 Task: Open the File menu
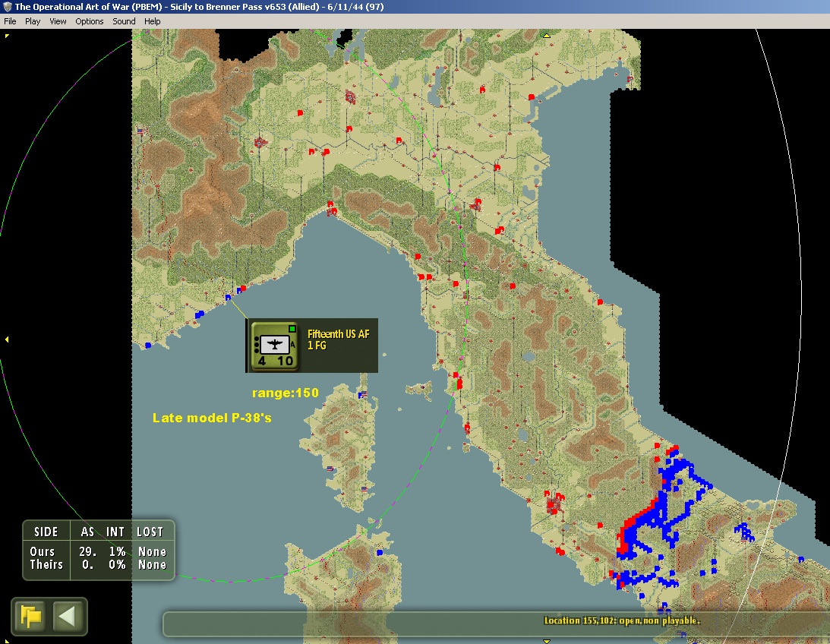10,21
